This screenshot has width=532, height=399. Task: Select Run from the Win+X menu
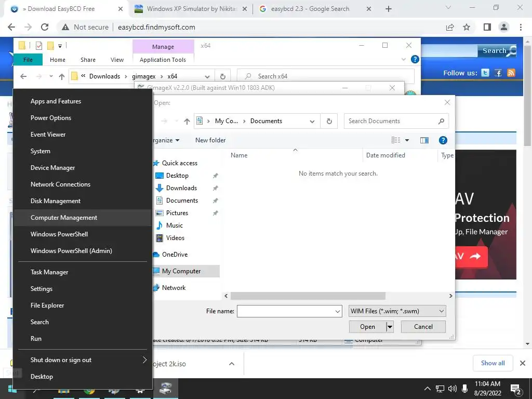pos(83,339)
